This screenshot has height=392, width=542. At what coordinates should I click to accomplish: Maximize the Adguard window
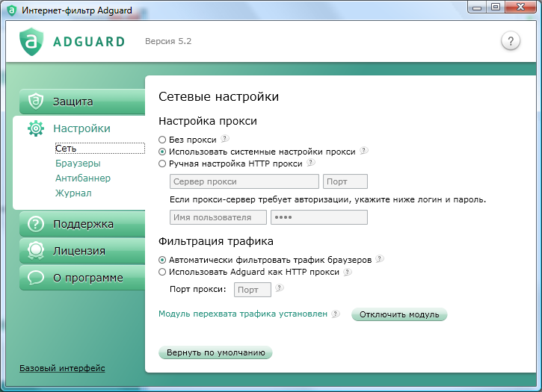496,7
